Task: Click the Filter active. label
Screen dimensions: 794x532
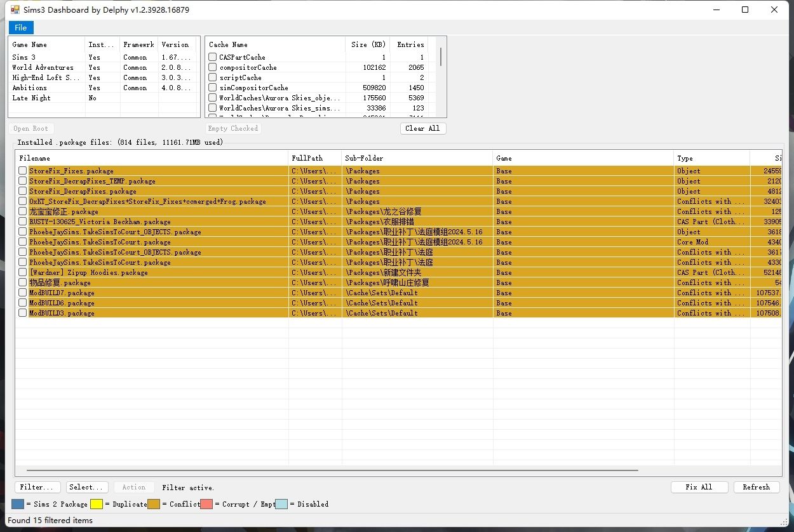Action: coord(188,488)
